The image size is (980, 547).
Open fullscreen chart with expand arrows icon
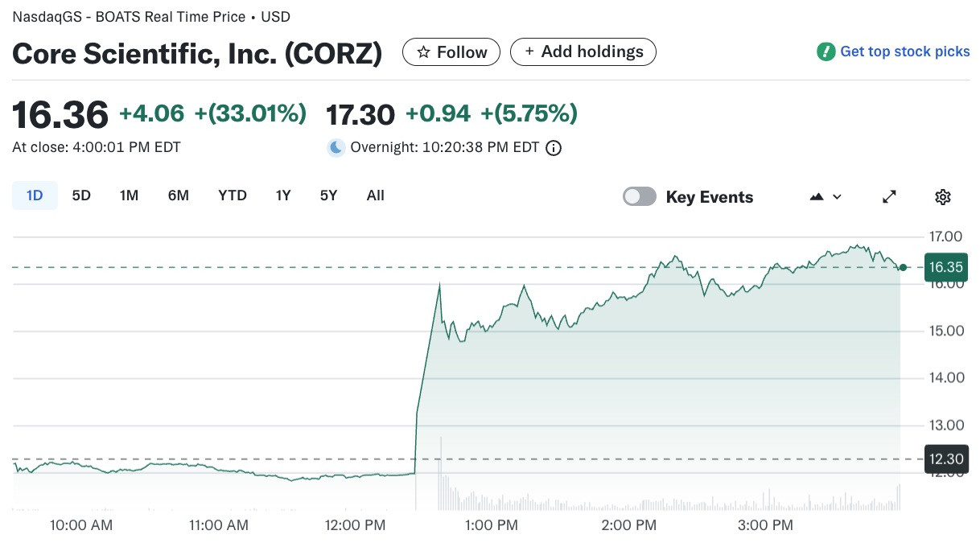click(x=890, y=196)
